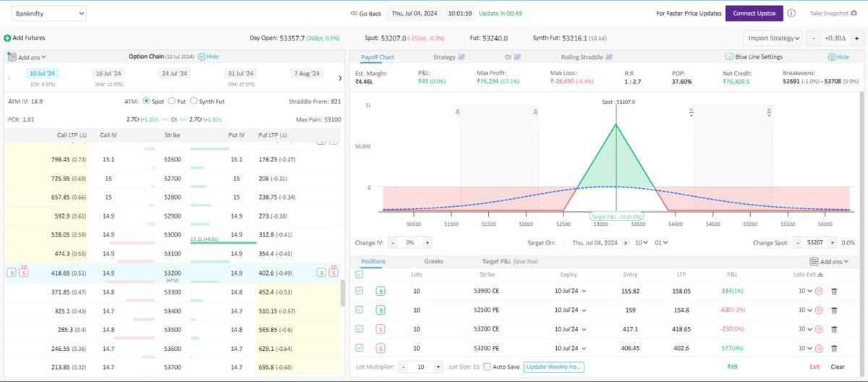The width and height of the screenshot is (868, 382).
Task: Toggle the Blue Line Settings checkbox
Action: click(x=729, y=56)
